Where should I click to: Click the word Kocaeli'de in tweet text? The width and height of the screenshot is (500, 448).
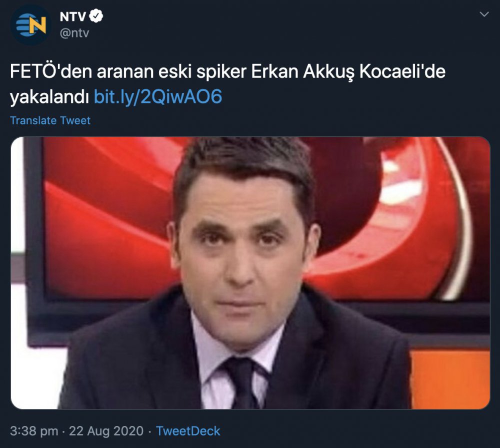click(x=402, y=71)
